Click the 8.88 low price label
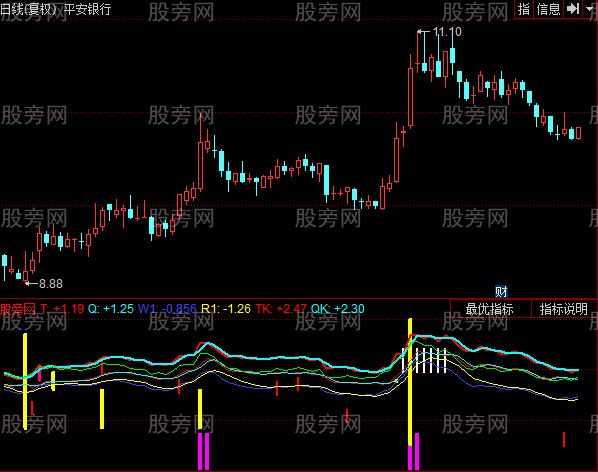The width and height of the screenshot is (598, 472). 51,284
